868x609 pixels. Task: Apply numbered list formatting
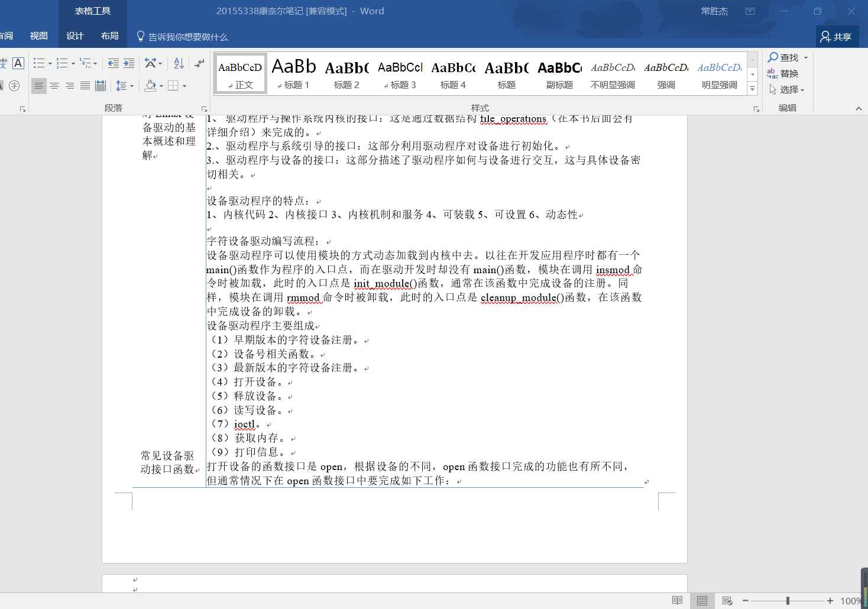tap(62, 63)
